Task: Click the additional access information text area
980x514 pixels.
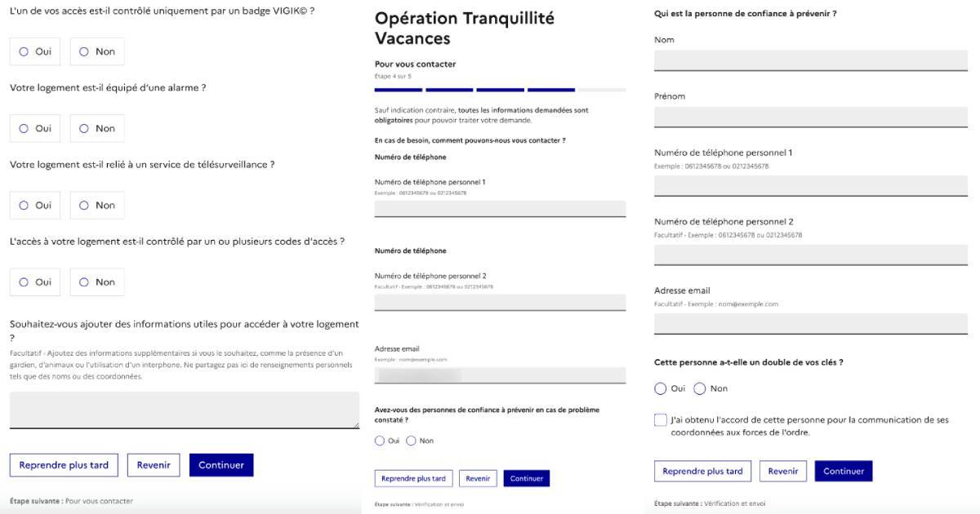Action: point(184,406)
